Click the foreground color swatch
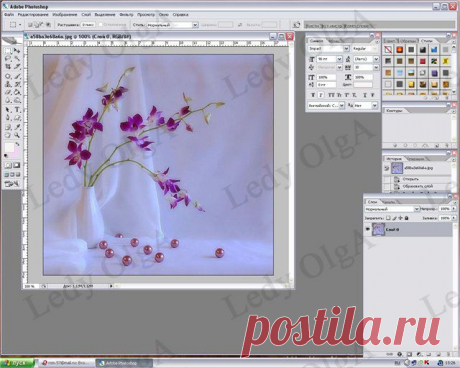460x368 pixels. click(x=9, y=147)
